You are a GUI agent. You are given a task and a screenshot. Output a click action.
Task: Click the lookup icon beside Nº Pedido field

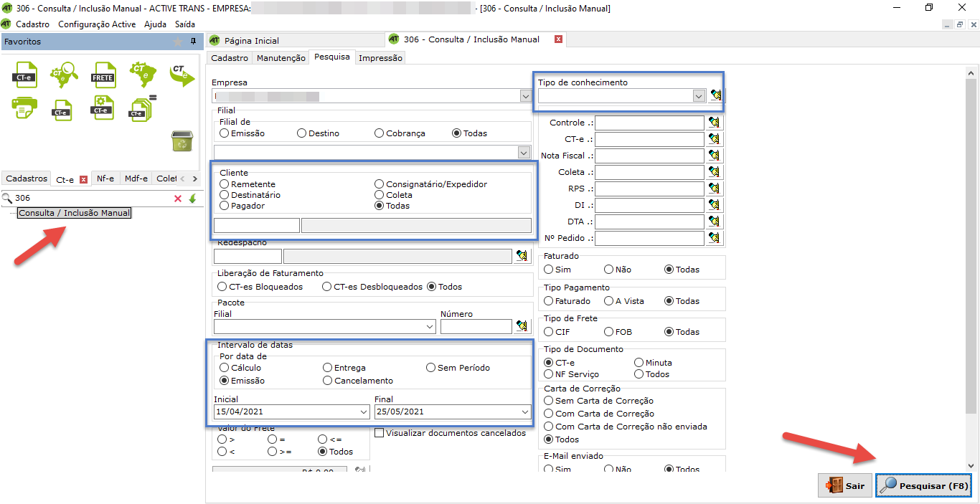click(x=713, y=238)
